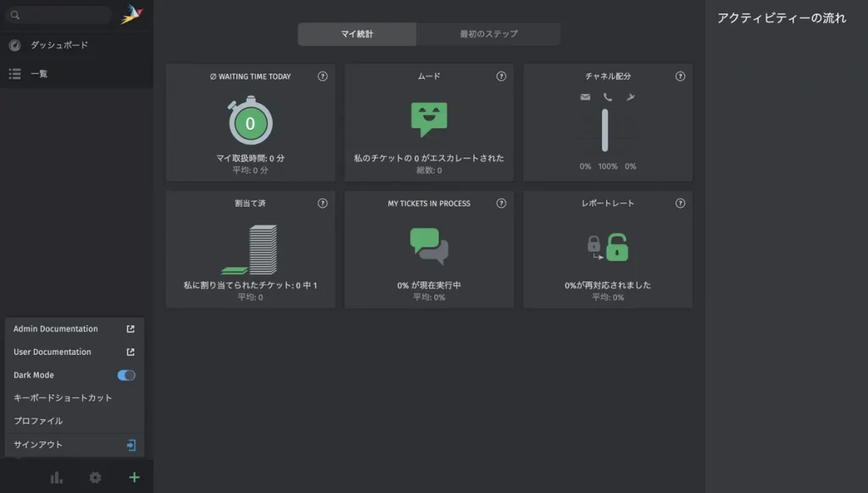Click external link icon for Admin Documentation
Image resolution: width=868 pixels, height=493 pixels.
click(131, 329)
